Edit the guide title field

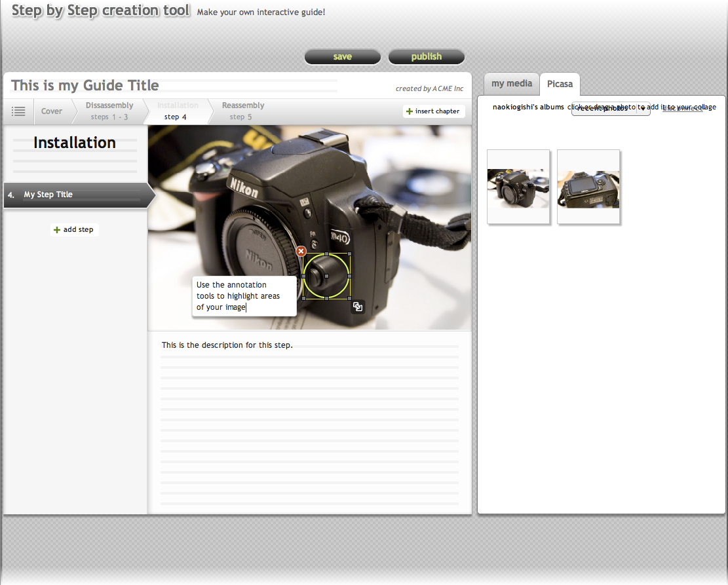coord(174,85)
